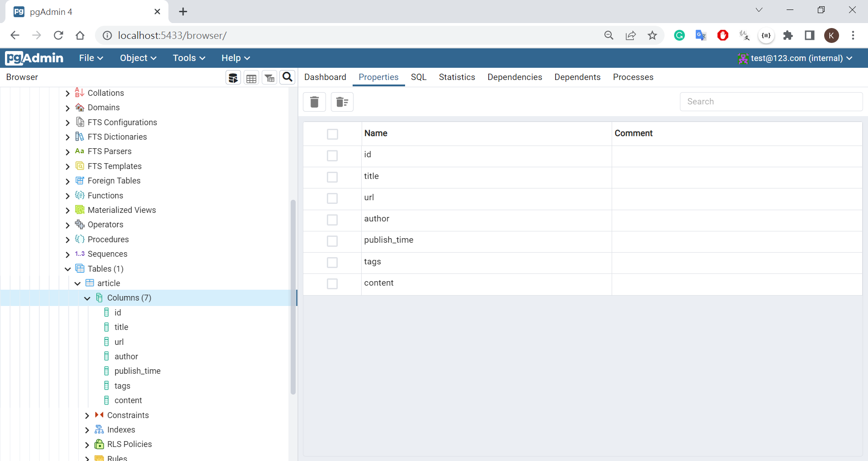
Task: Select the author column in tree
Action: [x=126, y=357]
